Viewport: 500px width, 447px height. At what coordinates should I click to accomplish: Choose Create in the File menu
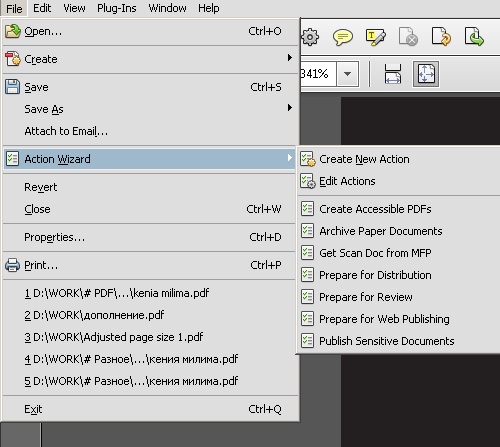click(149, 59)
